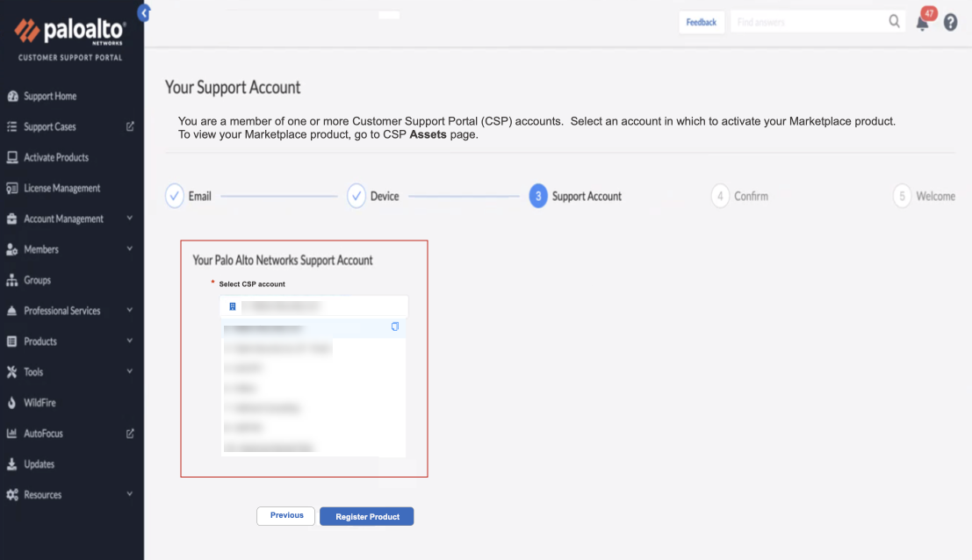Expand Tools chevron
This screenshot has height=560, width=972.
click(130, 371)
